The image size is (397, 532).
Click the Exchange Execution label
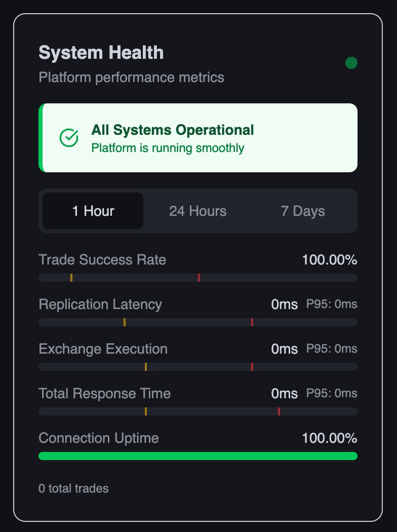(x=103, y=349)
